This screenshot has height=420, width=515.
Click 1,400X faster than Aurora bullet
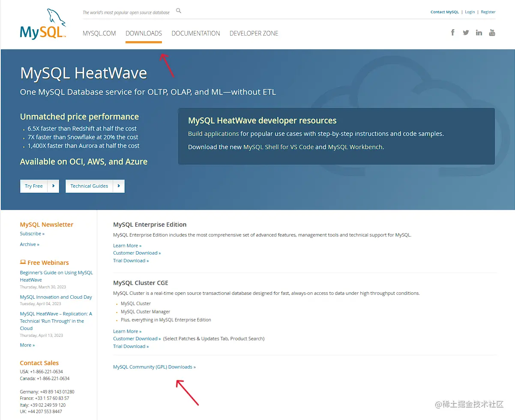click(x=84, y=146)
